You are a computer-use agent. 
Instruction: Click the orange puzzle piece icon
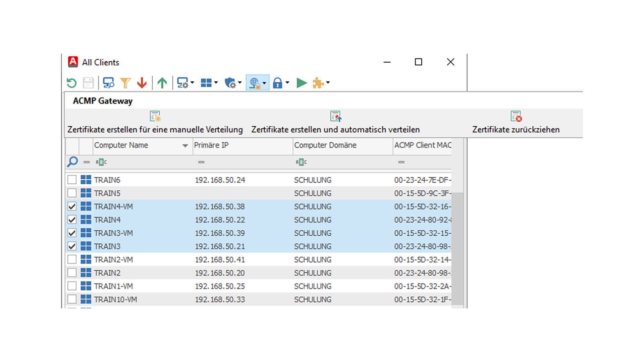(318, 83)
